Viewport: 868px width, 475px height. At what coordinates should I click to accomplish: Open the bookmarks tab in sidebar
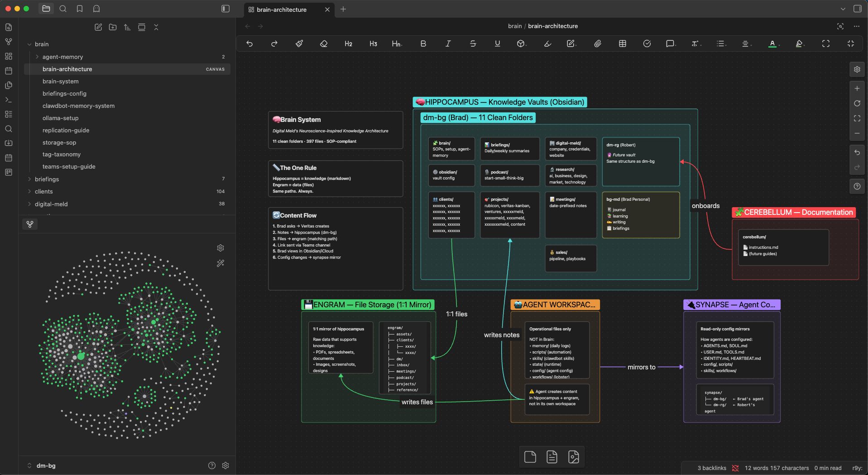click(x=80, y=9)
